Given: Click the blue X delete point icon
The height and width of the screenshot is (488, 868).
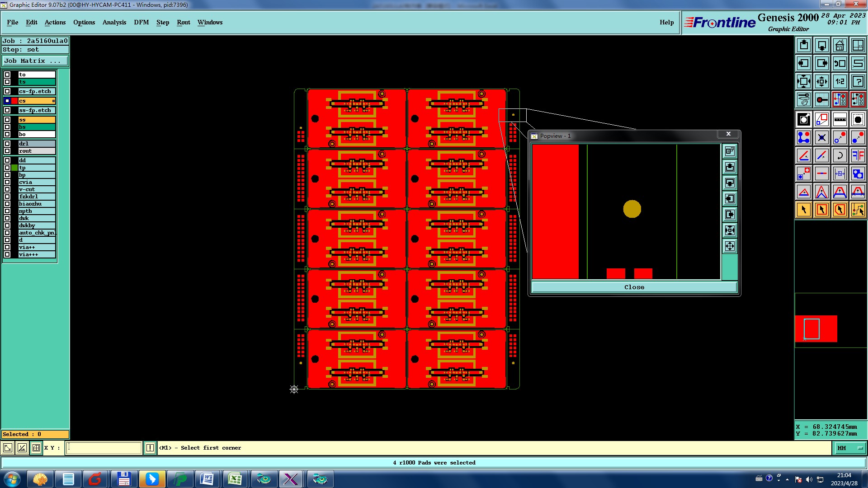Looking at the screenshot, I should 822,137.
